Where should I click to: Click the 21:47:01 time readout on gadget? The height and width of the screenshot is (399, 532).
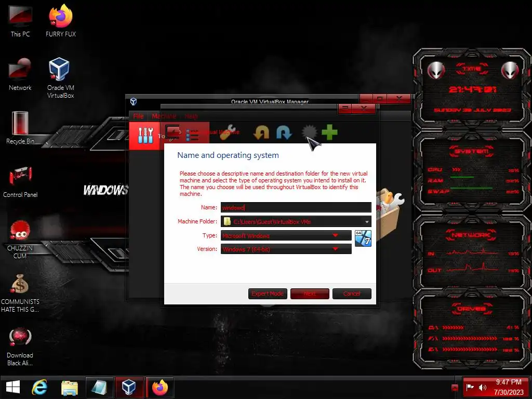473,89
